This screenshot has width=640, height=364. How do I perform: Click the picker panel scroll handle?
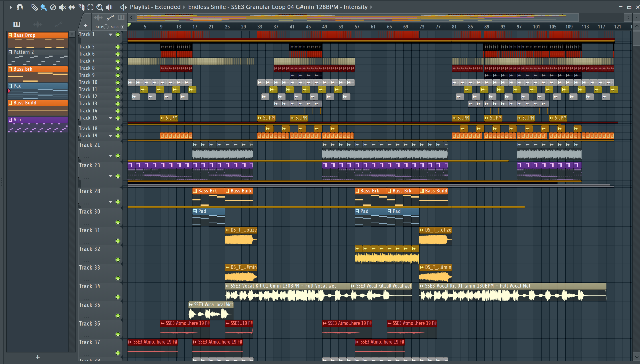[x=72, y=34]
